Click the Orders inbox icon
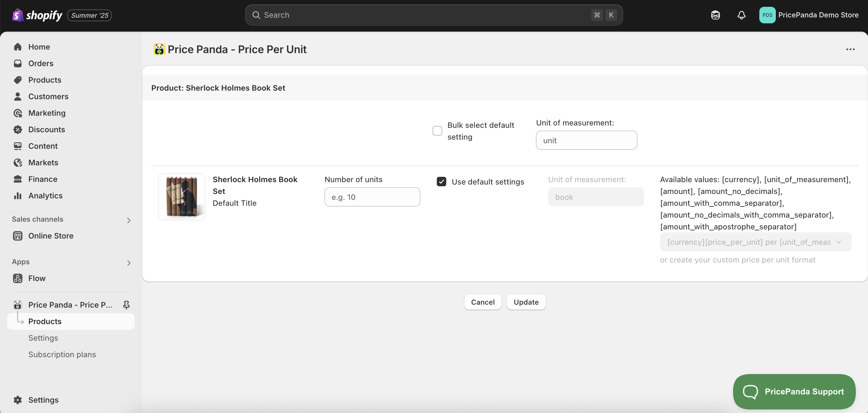This screenshot has width=868, height=413. (18, 63)
